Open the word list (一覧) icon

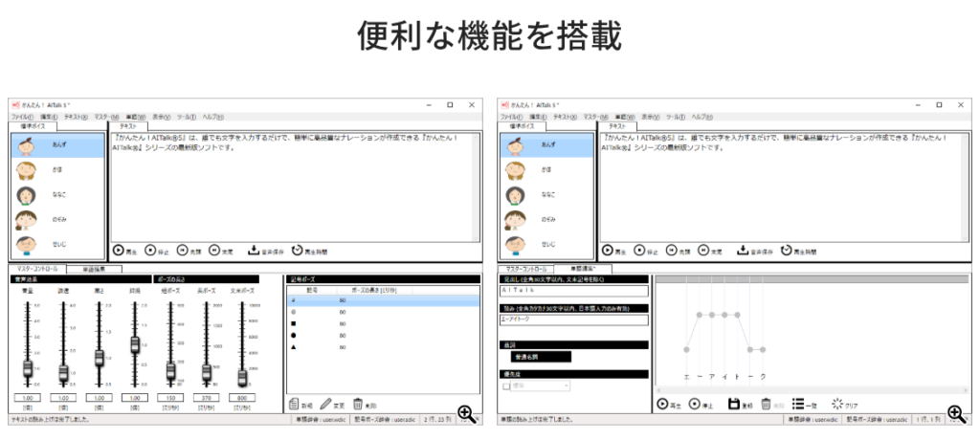click(x=797, y=405)
